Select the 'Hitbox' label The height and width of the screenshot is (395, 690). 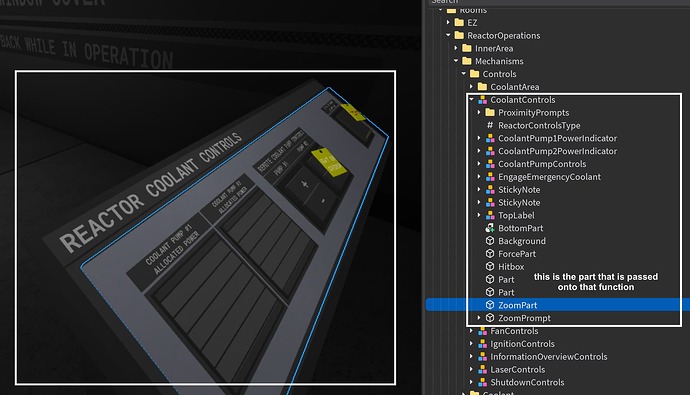point(511,267)
